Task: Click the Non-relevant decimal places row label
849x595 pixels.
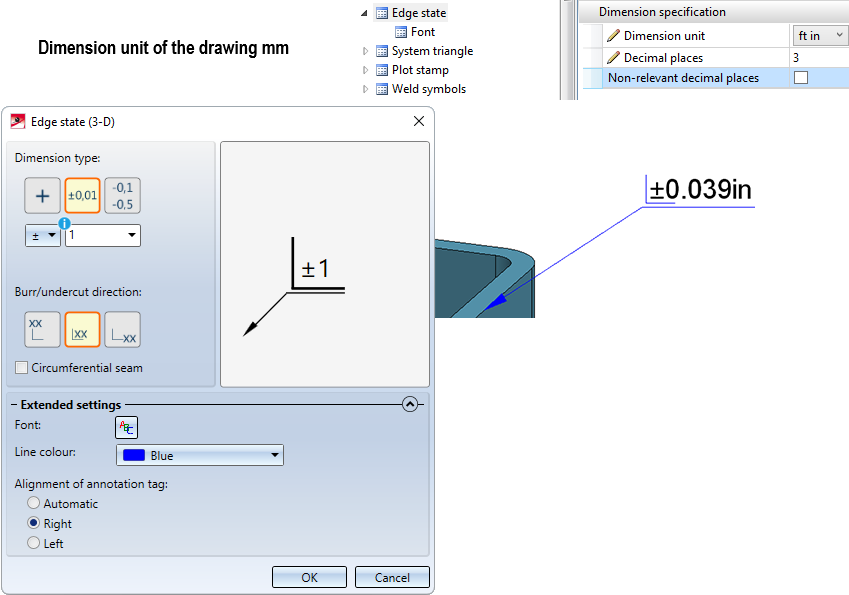Action: point(683,78)
